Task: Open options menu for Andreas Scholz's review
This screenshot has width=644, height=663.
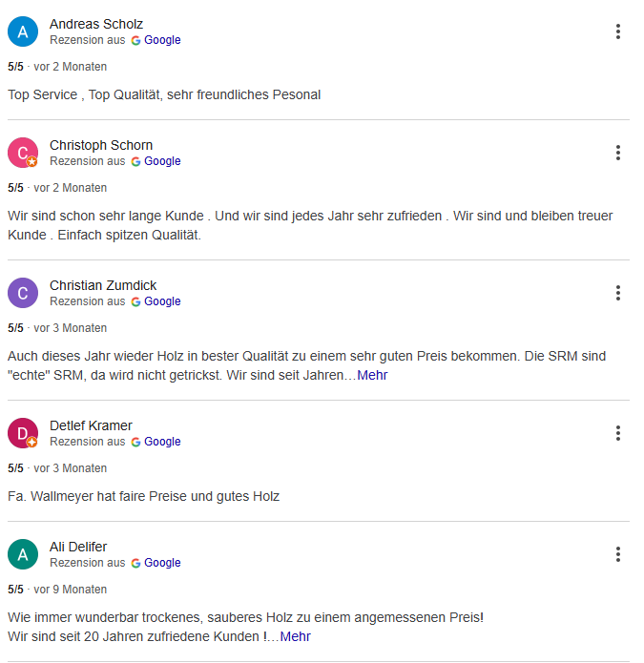Action: click(x=618, y=31)
